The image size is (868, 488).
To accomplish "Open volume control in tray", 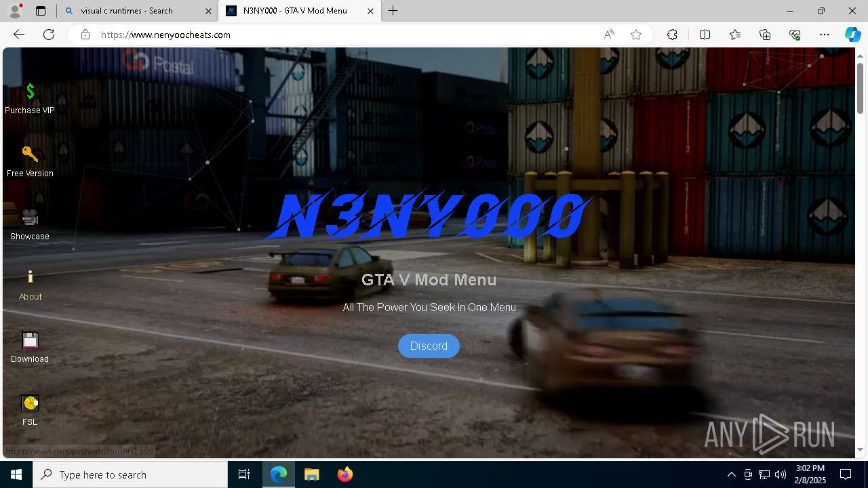I will point(781,474).
